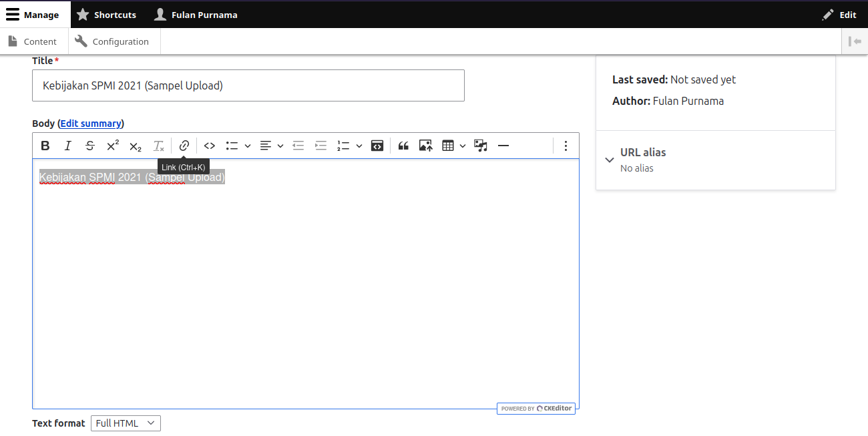Click the Remove Format icon

(x=158, y=146)
